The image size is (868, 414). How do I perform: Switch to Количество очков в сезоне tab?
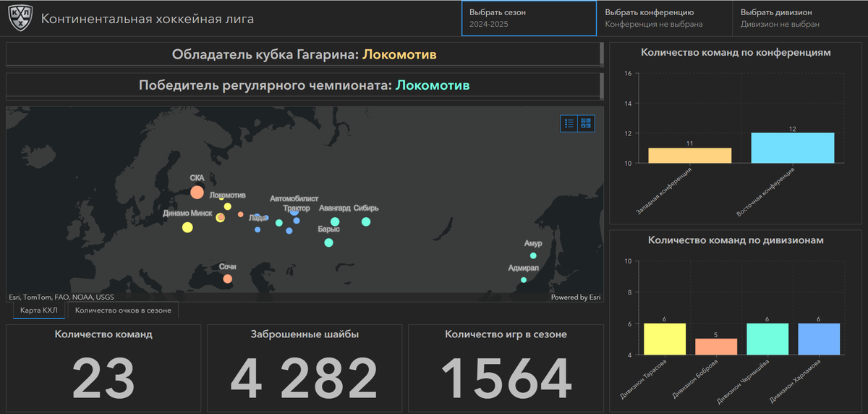coord(123,310)
